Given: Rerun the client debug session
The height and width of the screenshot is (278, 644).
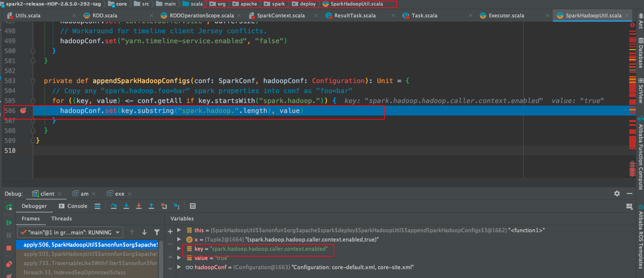Looking at the screenshot, I should coord(9,207).
